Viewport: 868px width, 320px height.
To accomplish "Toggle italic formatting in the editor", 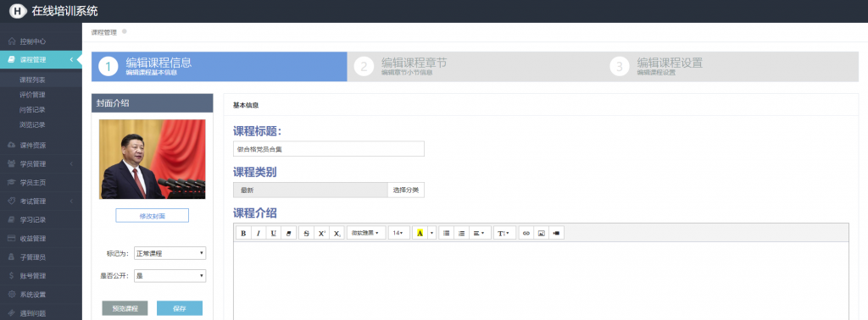I will click(259, 234).
